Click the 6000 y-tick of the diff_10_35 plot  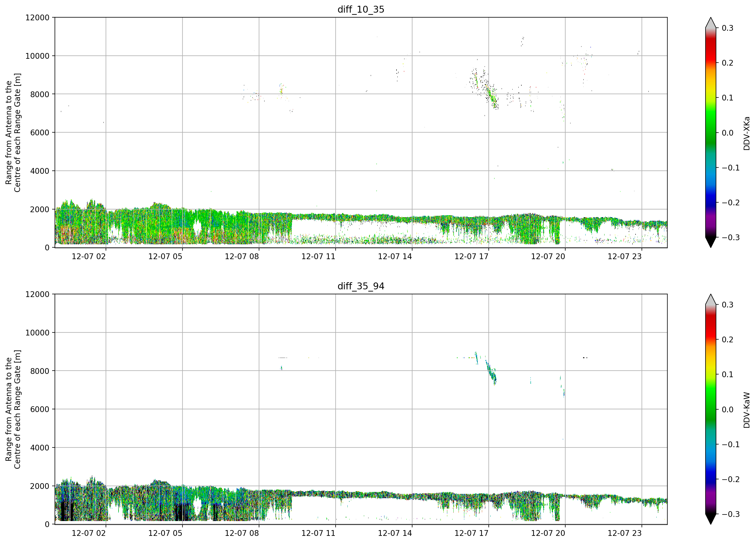click(x=40, y=132)
